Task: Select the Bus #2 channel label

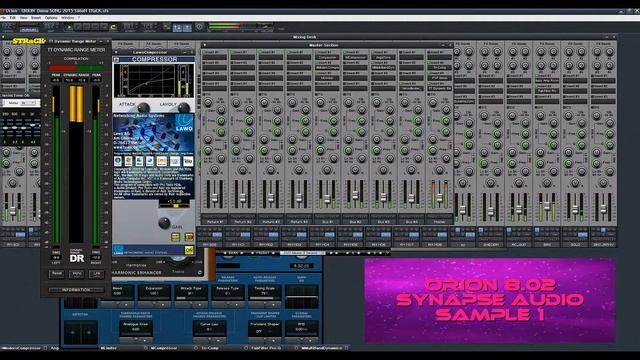Action: (x=355, y=222)
